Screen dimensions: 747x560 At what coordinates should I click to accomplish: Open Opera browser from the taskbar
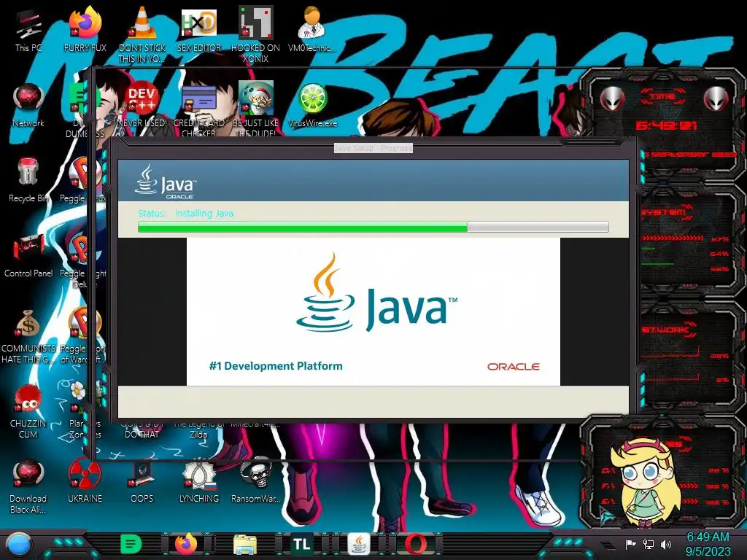click(x=415, y=544)
